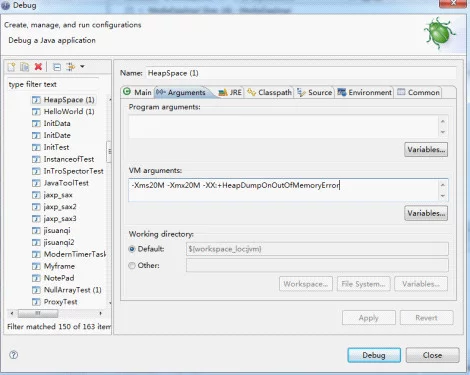Screen dimensions: 470x375
Task: Click the Java icon beside NotePad
Action: click(36, 278)
